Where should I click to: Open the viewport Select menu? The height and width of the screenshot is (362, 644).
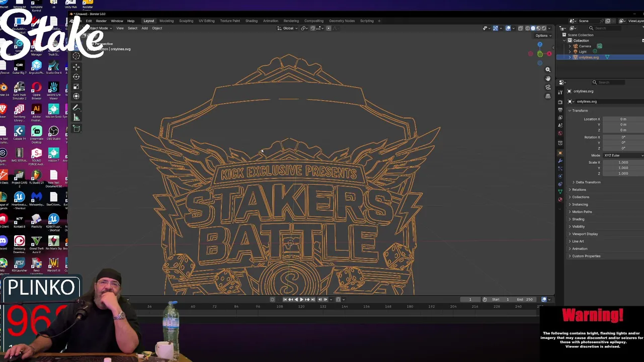point(132,28)
